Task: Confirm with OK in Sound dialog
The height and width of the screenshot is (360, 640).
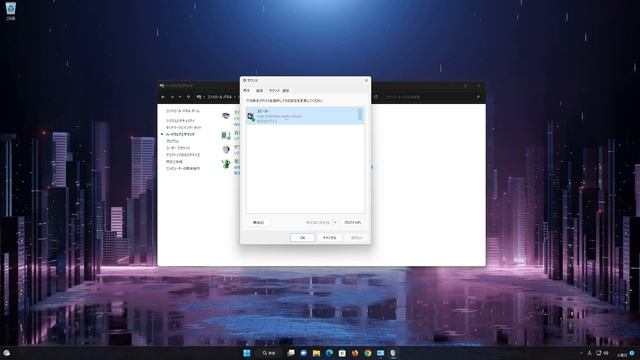Action: coord(302,238)
